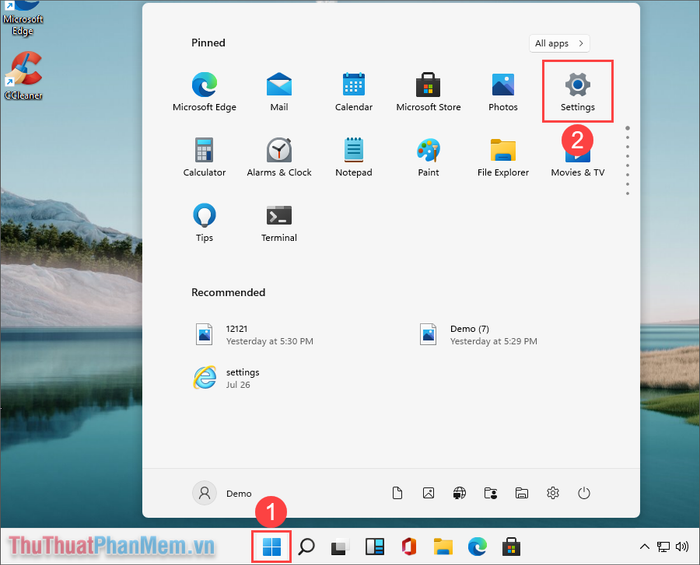Viewport: 700px width, 565px height.
Task: Open recommended file Demo (7)
Action: tap(479, 335)
